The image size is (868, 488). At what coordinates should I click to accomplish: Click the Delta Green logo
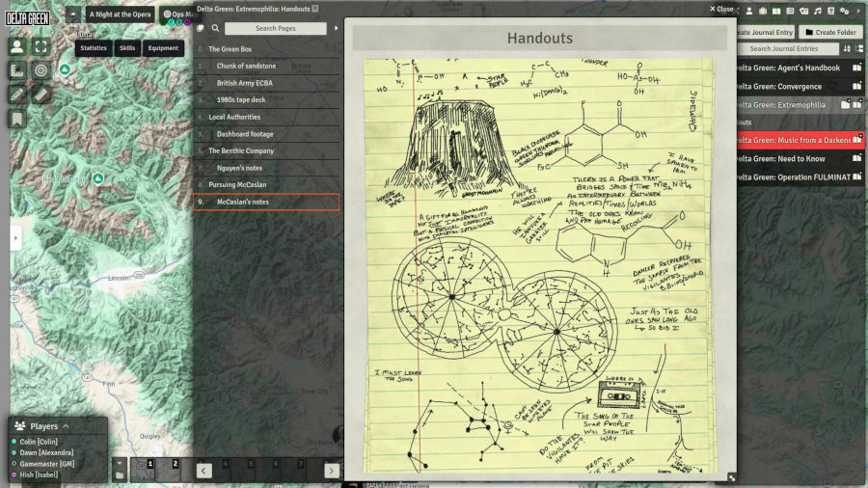click(28, 18)
